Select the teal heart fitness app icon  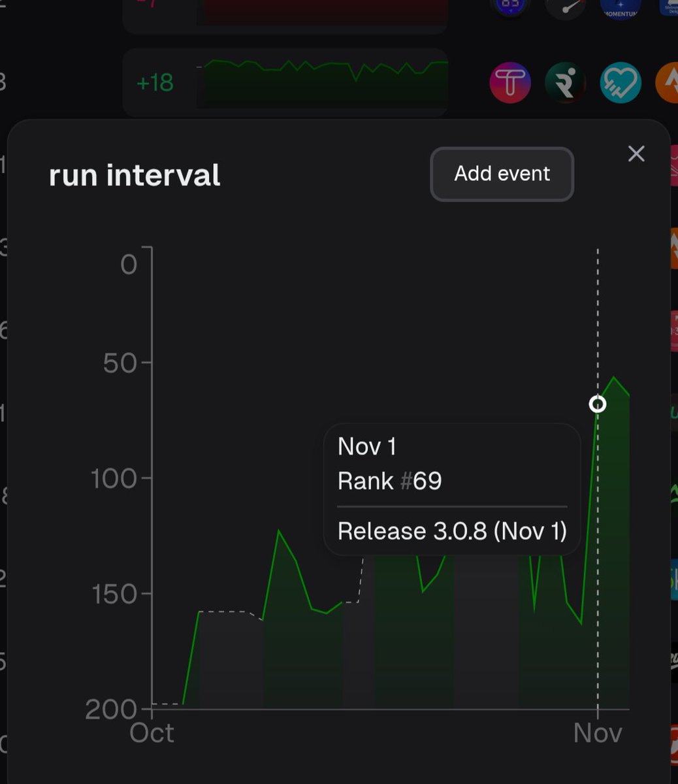click(x=620, y=83)
